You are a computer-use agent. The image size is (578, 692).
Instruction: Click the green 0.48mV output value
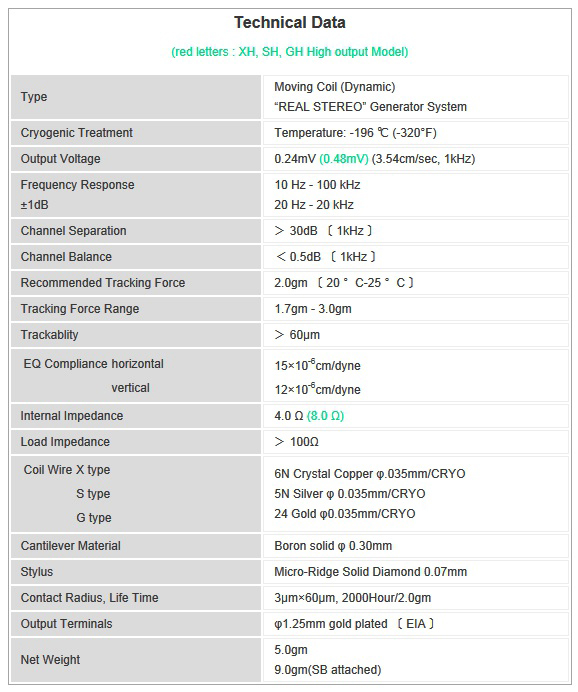tap(344, 159)
